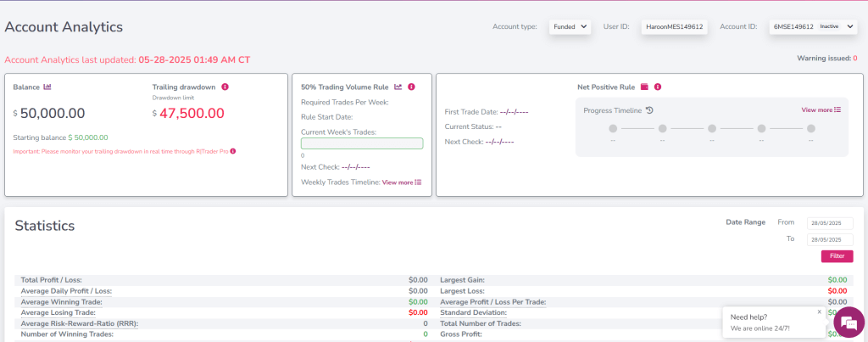Open the Account type Funded dropdown
This screenshot has height=342, width=868.
point(570,26)
